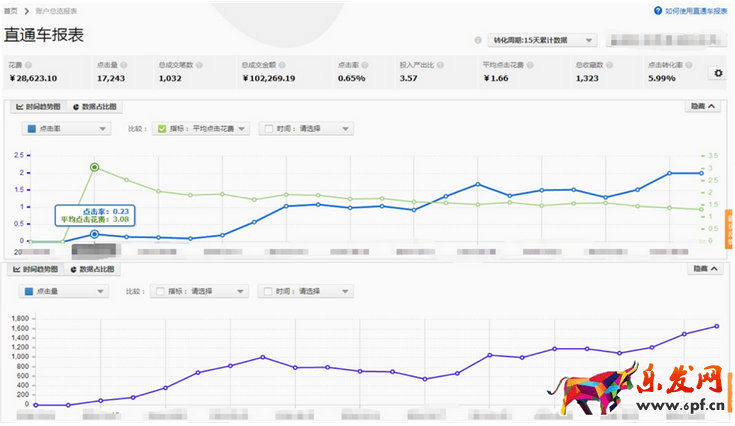Click the info icon next to 花费
This screenshot has height=426, width=735.
(x=29, y=64)
